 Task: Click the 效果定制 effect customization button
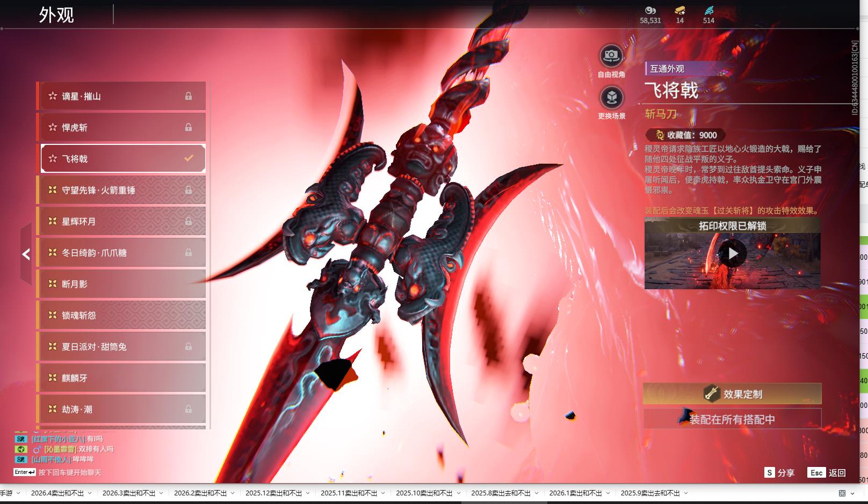click(732, 394)
